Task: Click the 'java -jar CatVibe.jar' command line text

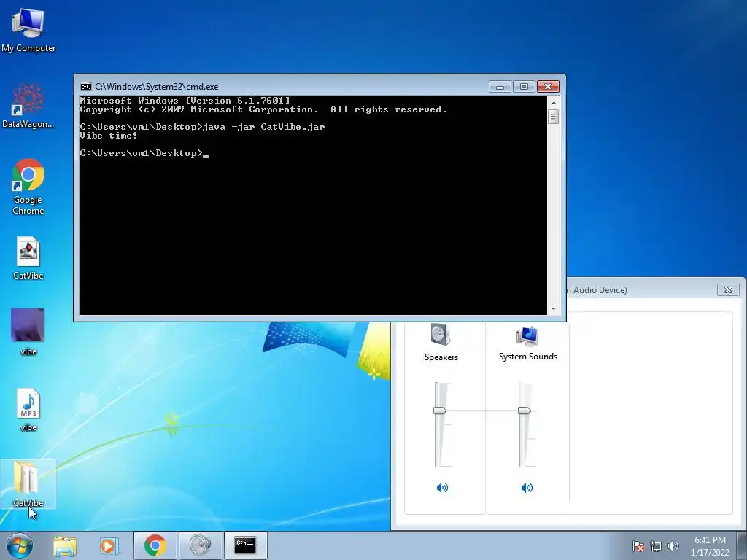Action: [264, 127]
